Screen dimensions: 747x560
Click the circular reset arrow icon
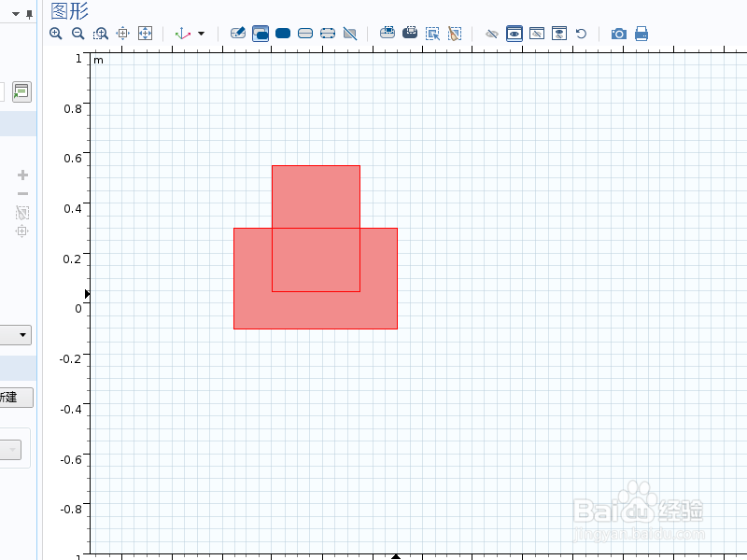[581, 34]
